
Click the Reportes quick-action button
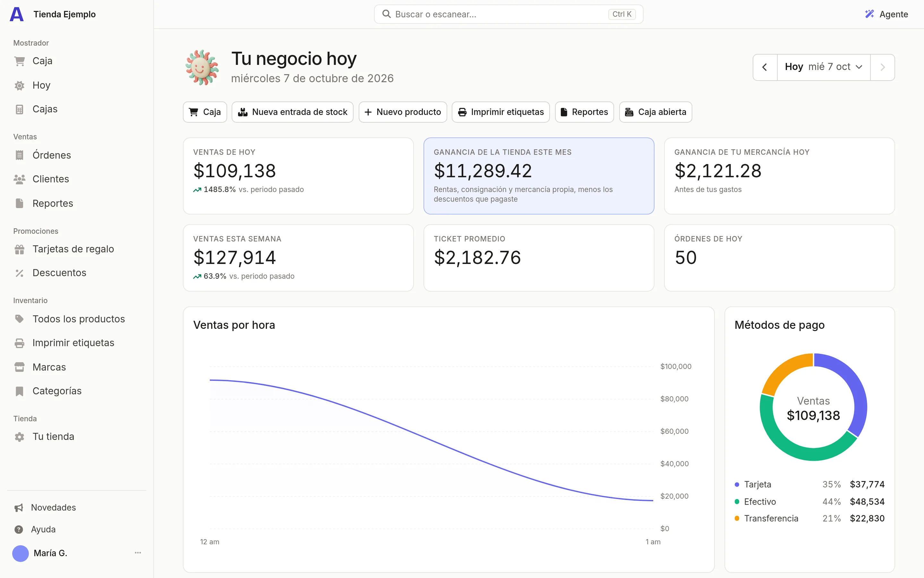click(x=584, y=112)
